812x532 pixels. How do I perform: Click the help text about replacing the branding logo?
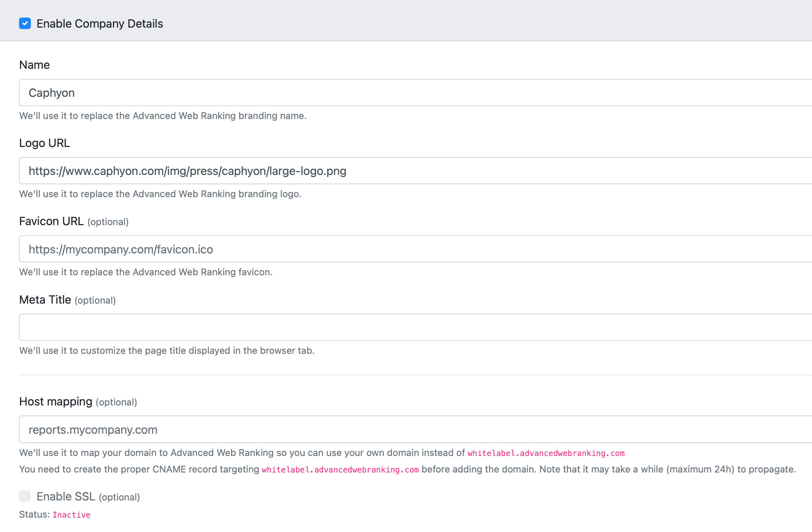[160, 194]
